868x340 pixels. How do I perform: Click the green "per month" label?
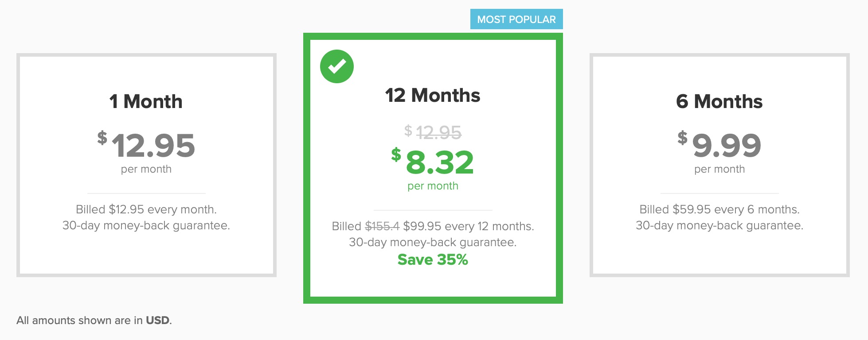click(433, 186)
